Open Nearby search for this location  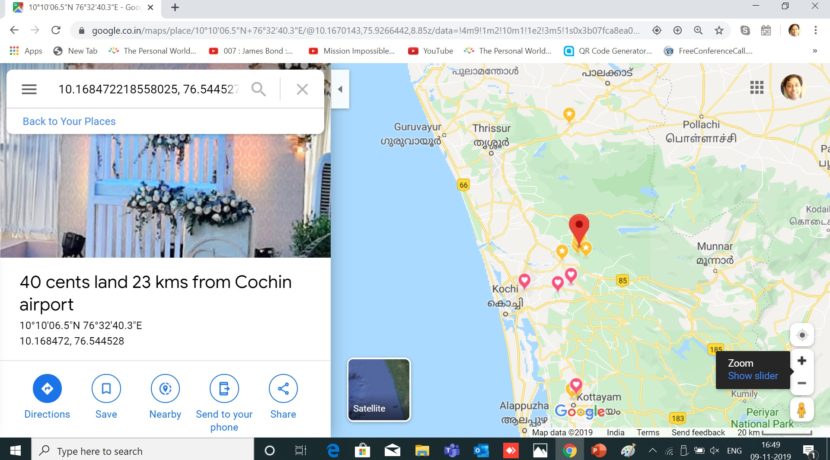click(x=165, y=388)
